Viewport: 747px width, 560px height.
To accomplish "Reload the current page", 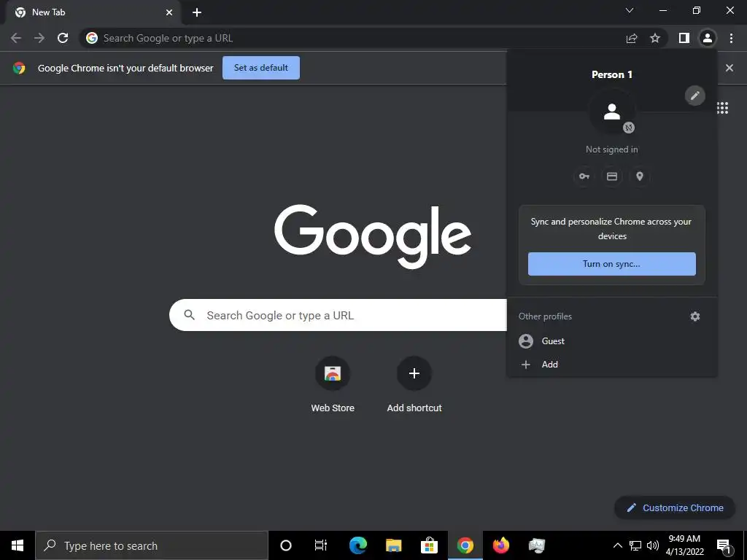I will (63, 38).
